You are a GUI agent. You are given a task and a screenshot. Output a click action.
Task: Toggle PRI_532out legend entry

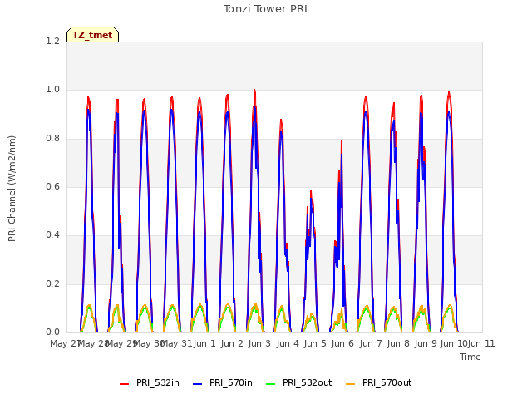pos(299,382)
